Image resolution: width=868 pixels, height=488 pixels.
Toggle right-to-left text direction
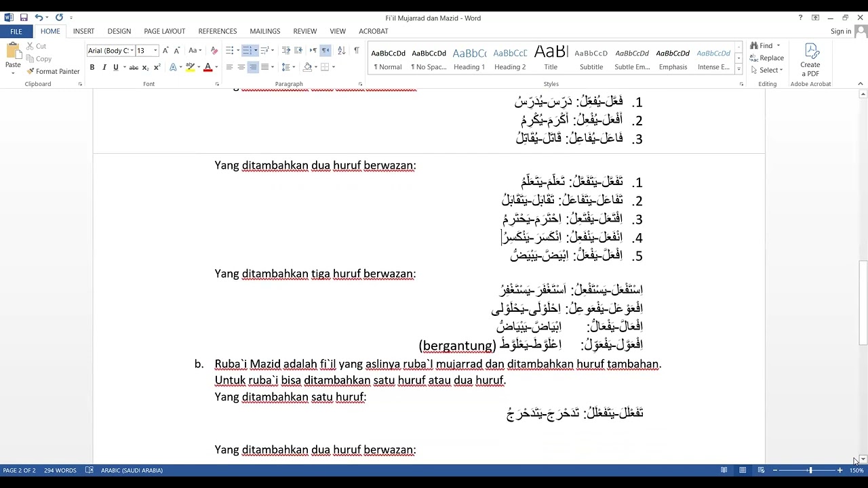coord(325,50)
